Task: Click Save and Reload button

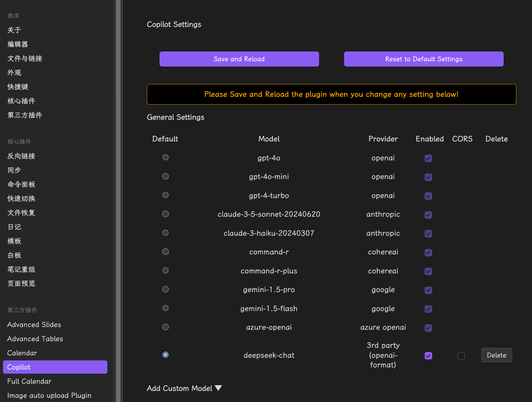Action: point(239,59)
